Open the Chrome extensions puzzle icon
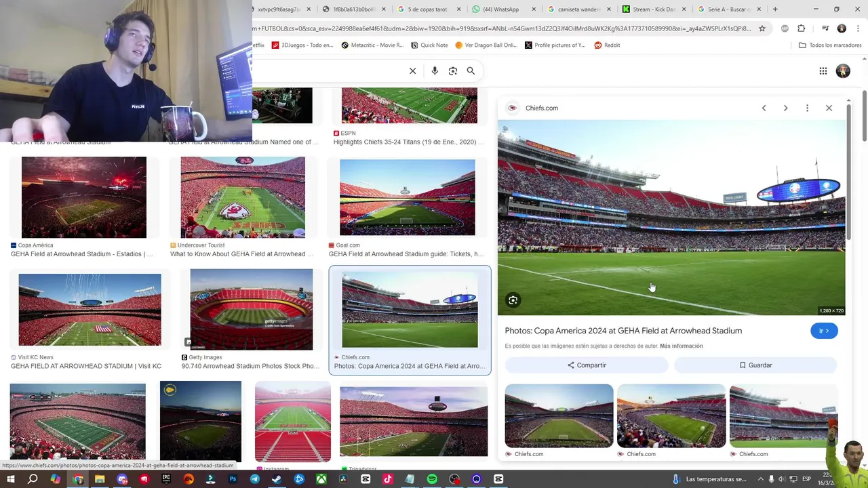Image resolution: width=868 pixels, height=488 pixels. tap(801, 28)
